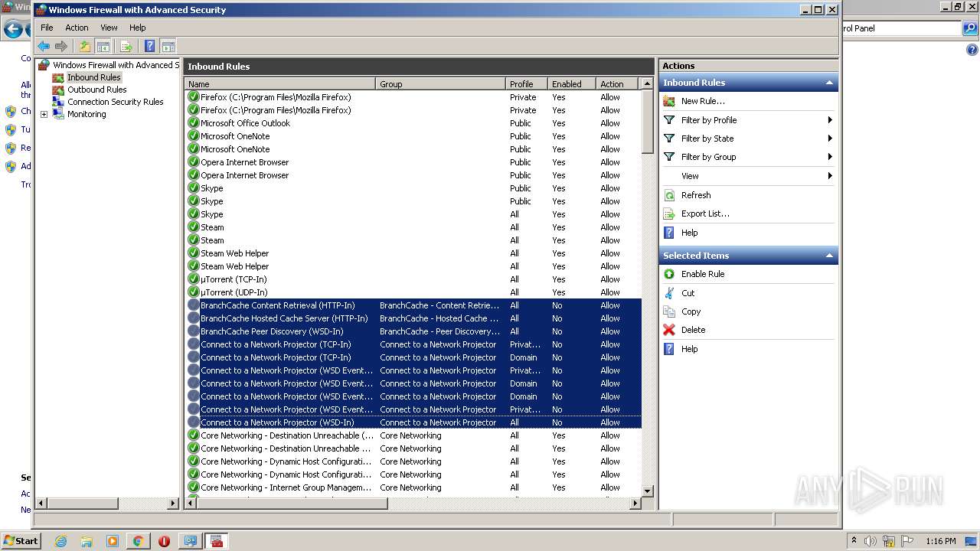Sort rules by the Enabled column header

pyautogui.click(x=572, y=84)
